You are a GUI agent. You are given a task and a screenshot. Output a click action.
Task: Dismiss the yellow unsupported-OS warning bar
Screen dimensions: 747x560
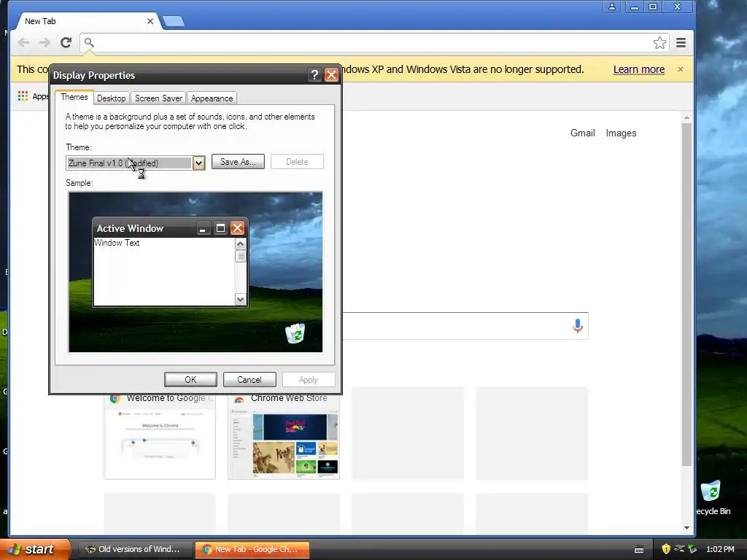click(x=681, y=69)
